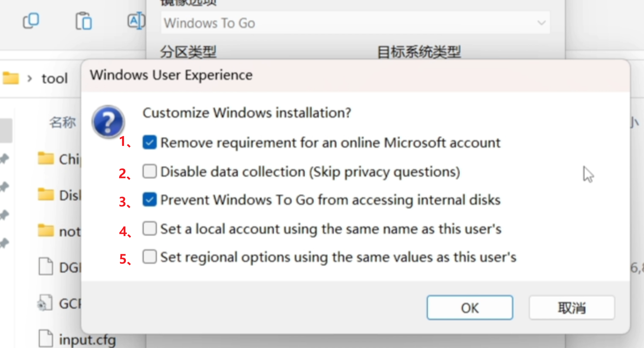The height and width of the screenshot is (348, 644).
Task: Select the not folder in file list
Action: tap(59, 231)
